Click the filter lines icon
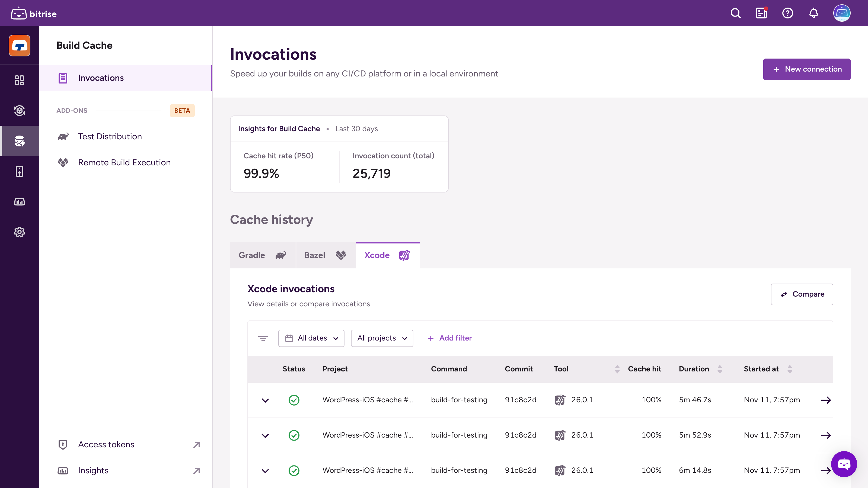Screen dimensions: 868x488 [x=263, y=338]
